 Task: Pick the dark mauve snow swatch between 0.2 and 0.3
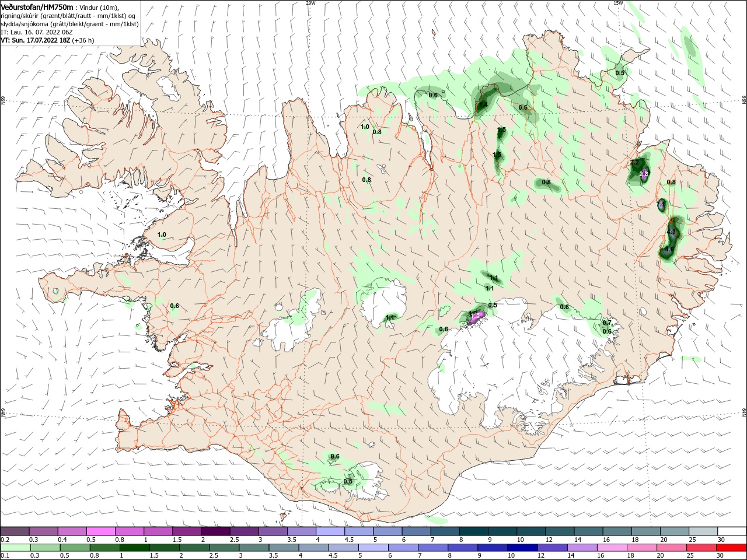point(15,531)
